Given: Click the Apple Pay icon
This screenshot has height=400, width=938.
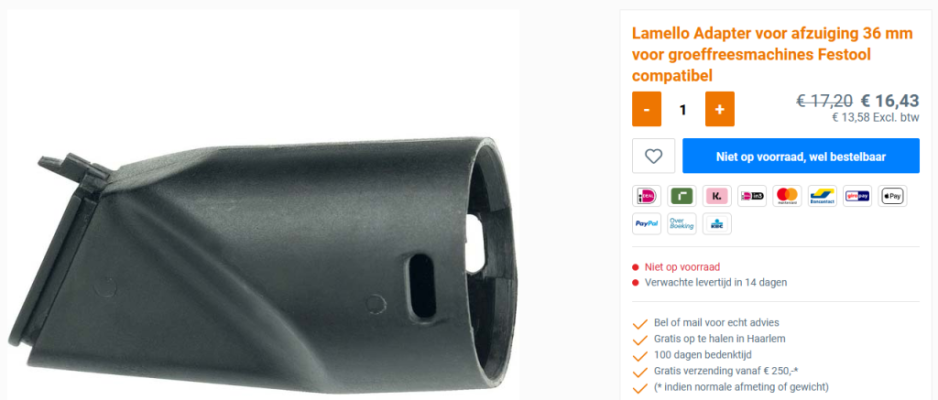Looking at the screenshot, I should tap(893, 196).
